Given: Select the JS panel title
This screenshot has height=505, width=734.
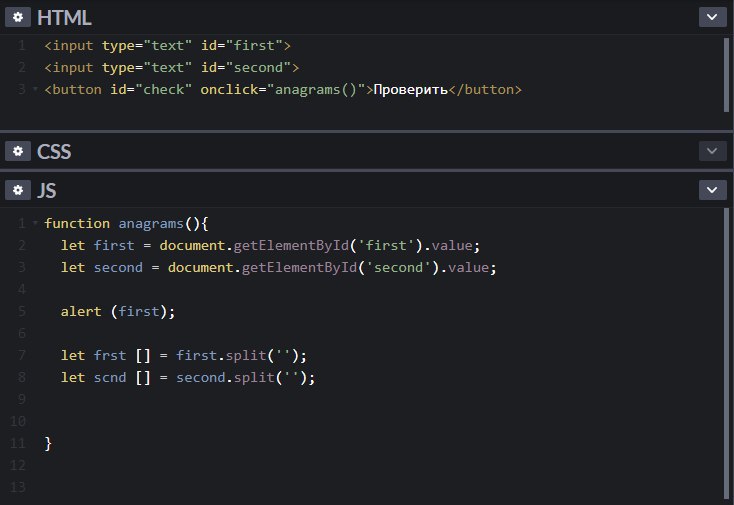Looking at the screenshot, I should [x=46, y=190].
